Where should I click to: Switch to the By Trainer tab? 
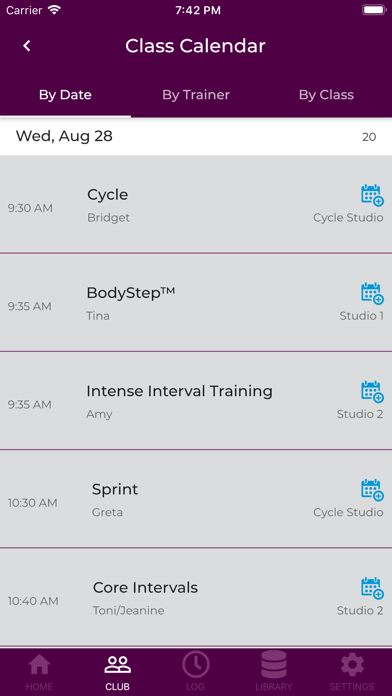(x=196, y=95)
